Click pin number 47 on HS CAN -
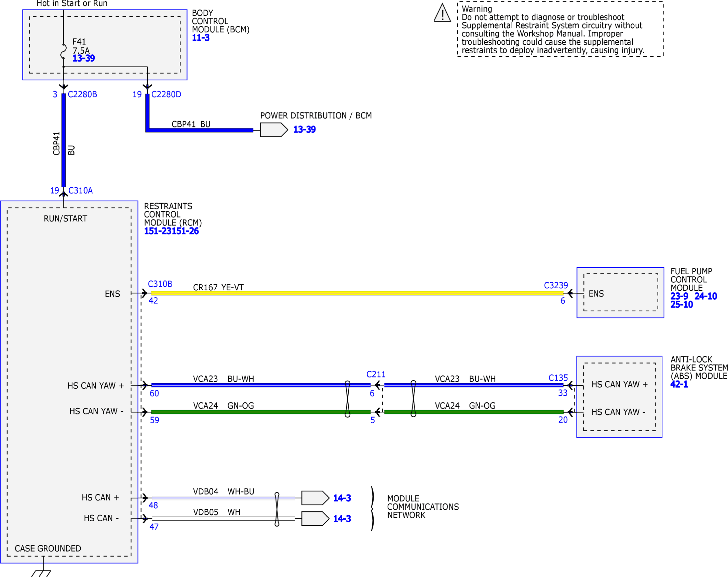 click(x=154, y=527)
